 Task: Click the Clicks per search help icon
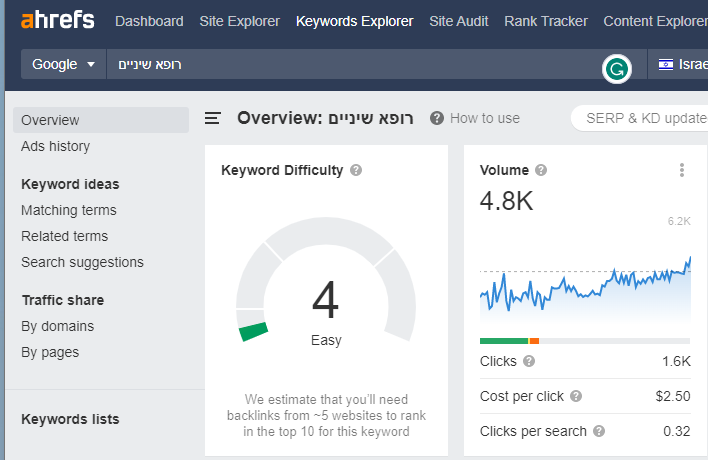[599, 431]
